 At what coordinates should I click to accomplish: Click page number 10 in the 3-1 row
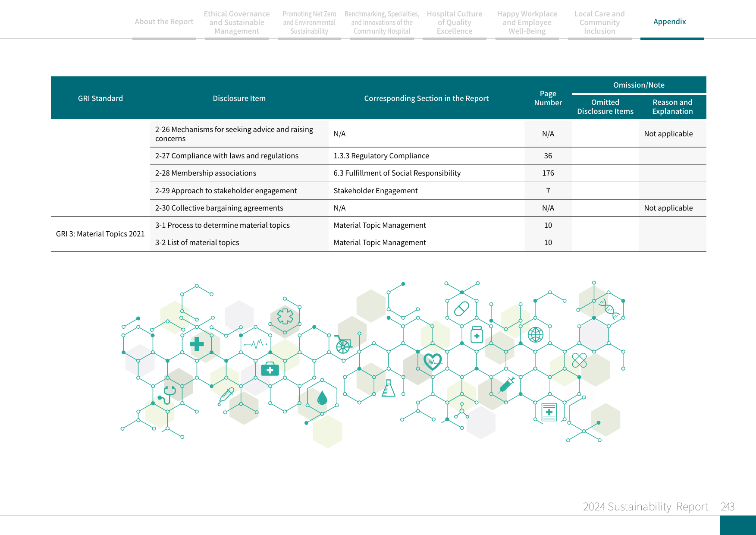pos(548,225)
